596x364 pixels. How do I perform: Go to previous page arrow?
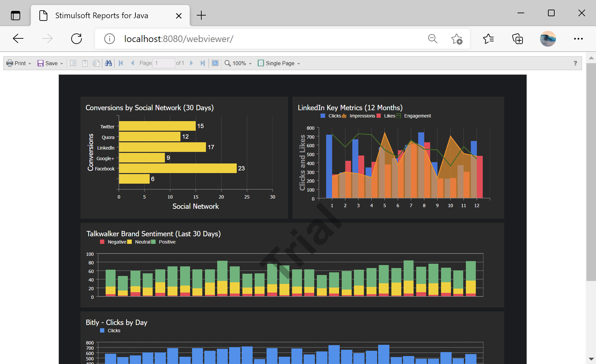[x=132, y=63]
